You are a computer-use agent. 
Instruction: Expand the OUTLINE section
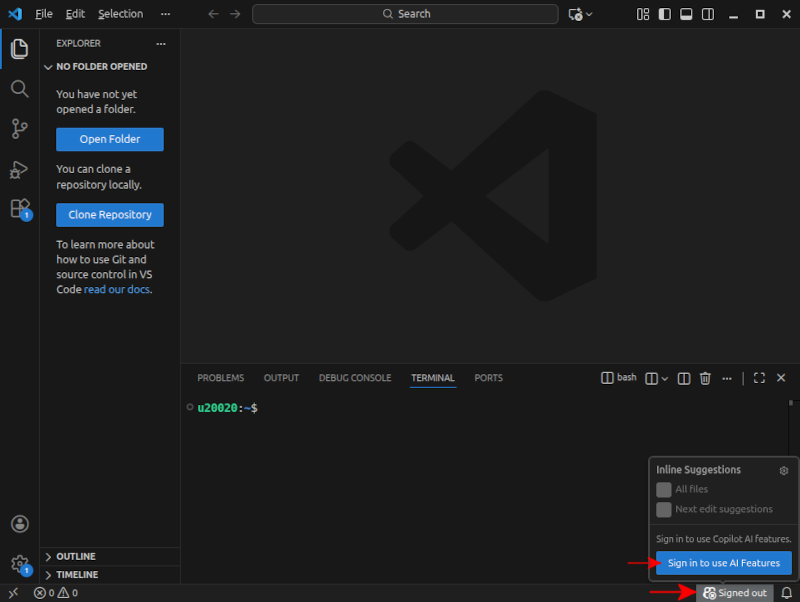(76, 556)
